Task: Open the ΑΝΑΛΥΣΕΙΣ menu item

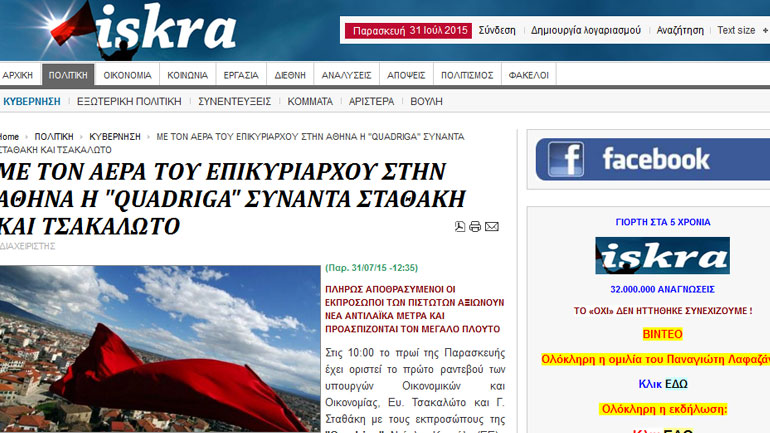Action: 346,75
